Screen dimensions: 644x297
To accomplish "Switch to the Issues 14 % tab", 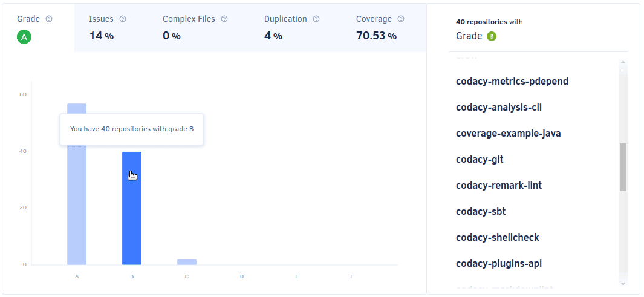I will pyautogui.click(x=108, y=28).
